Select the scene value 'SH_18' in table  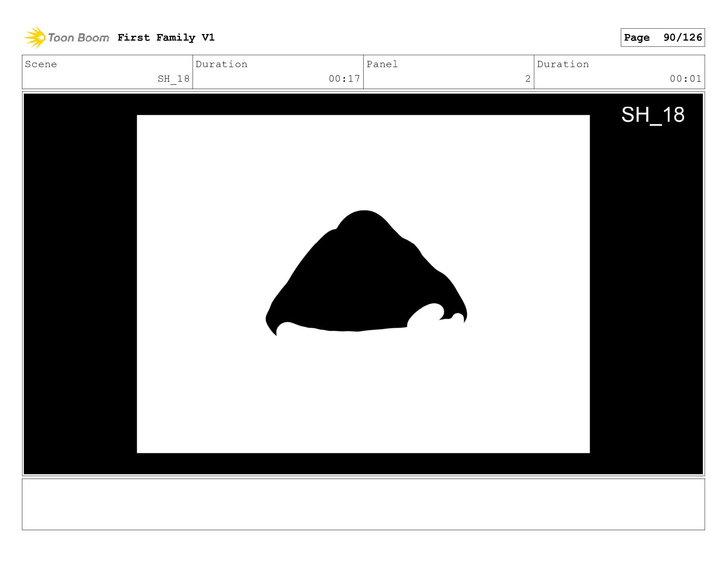[173, 79]
